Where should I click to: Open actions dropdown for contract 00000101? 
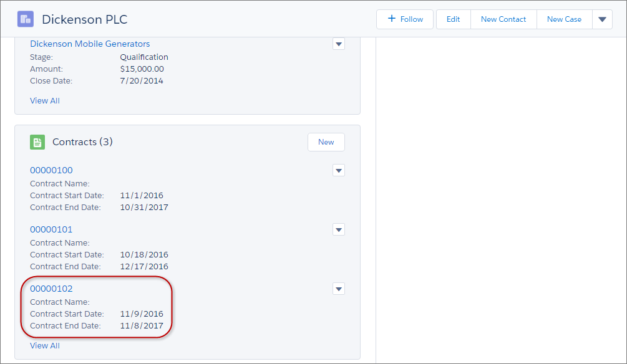[339, 230]
